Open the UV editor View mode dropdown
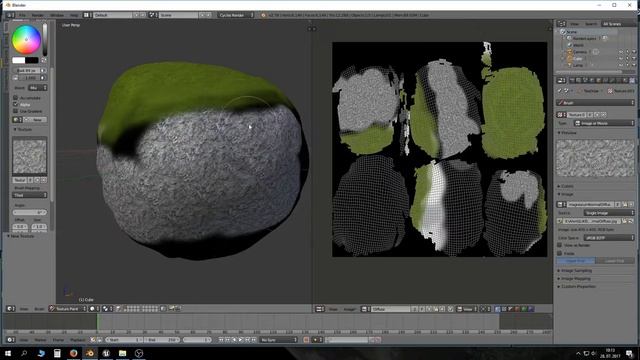Screen dimensions: 640x360 click(467, 309)
